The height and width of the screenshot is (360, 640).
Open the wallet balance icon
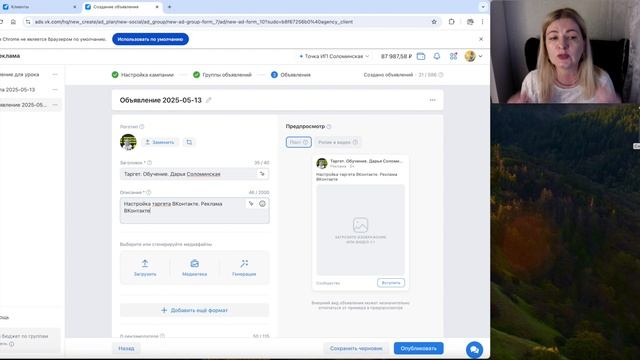click(x=421, y=56)
